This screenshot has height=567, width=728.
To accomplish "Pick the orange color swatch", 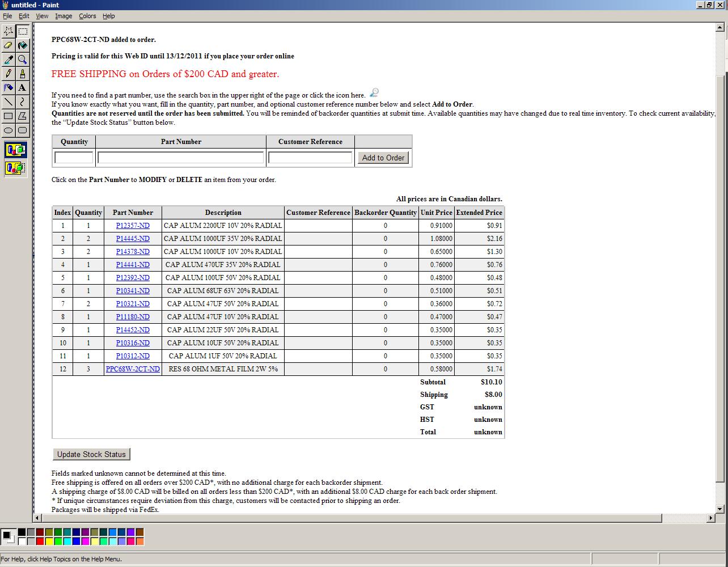I will (139, 541).
